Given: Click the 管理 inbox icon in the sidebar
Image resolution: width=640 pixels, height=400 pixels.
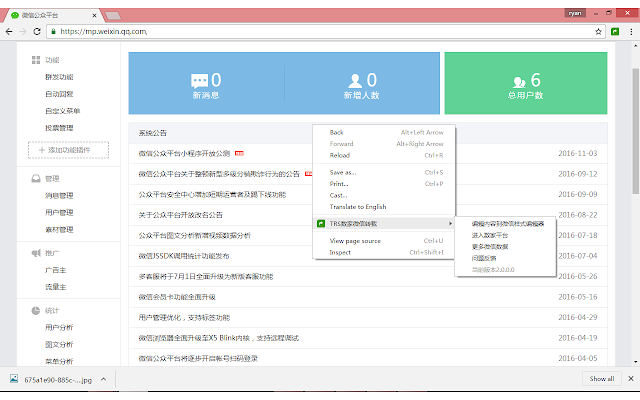Looking at the screenshot, I should [36, 178].
